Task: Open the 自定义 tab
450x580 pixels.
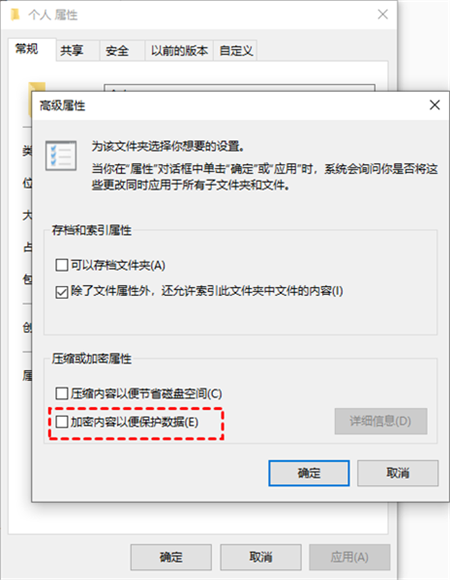Action: click(x=236, y=50)
